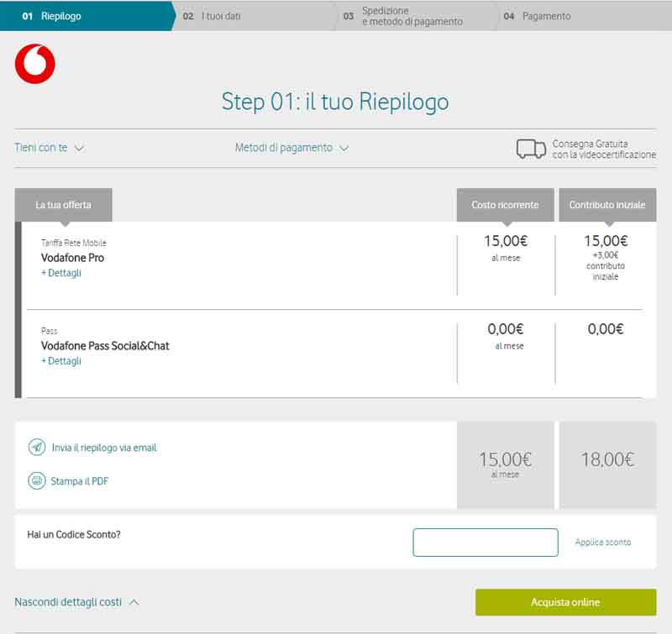The height and width of the screenshot is (634, 672).
Task: Click the Step 01: il tuo Riepilogo heading
Action: tap(335, 102)
